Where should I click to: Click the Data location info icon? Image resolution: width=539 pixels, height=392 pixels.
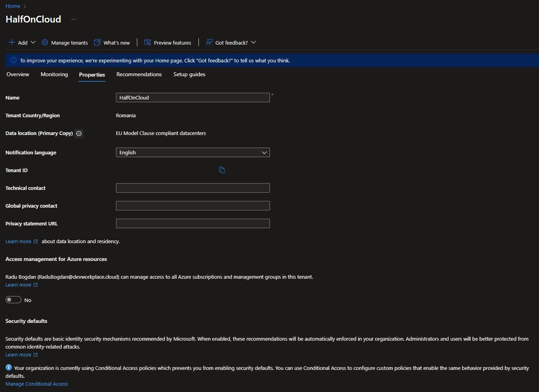point(79,133)
